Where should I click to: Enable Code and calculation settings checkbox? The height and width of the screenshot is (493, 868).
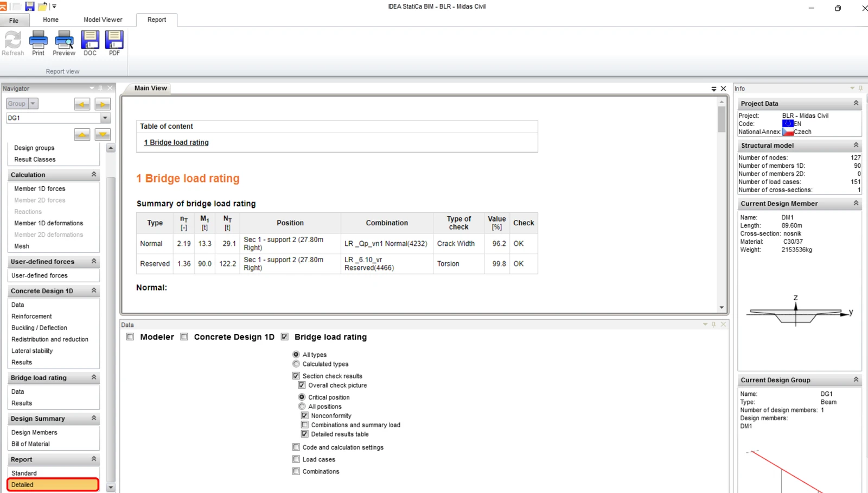pos(296,447)
